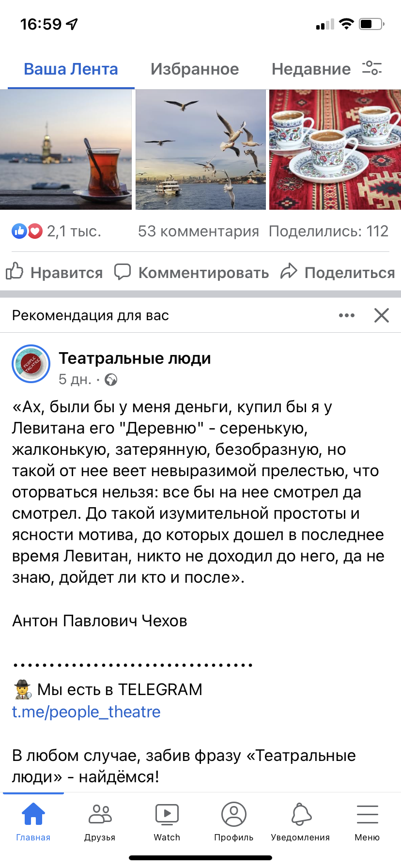
Task: Open the t.me/people_theatre link
Action: point(86,712)
